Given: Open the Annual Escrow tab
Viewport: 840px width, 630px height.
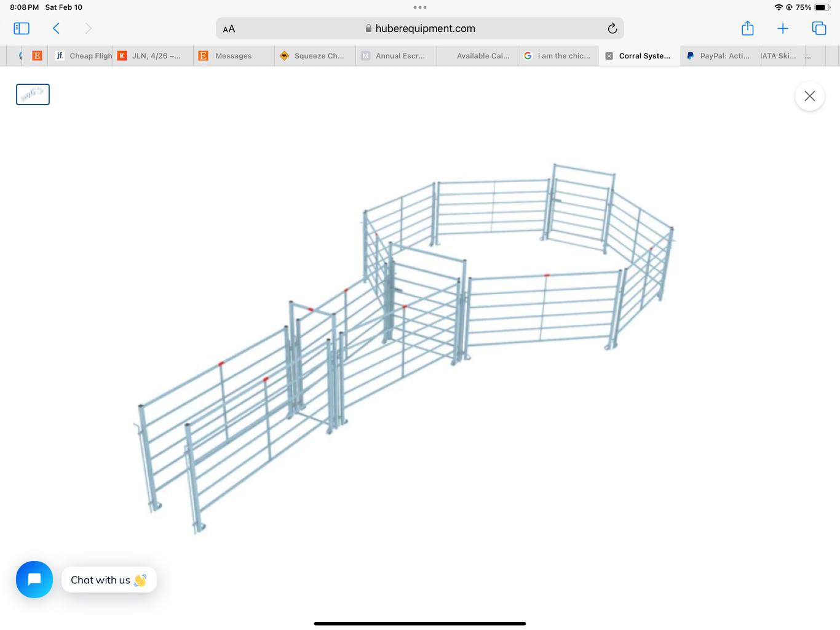Looking at the screenshot, I should (400, 56).
